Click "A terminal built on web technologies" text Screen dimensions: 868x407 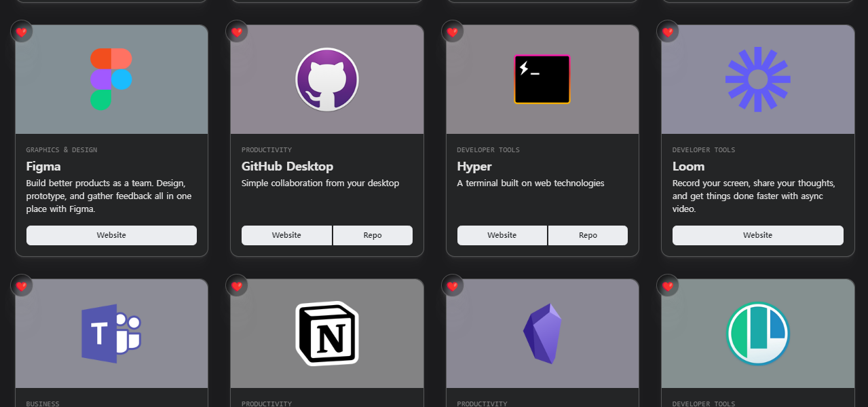tap(531, 183)
